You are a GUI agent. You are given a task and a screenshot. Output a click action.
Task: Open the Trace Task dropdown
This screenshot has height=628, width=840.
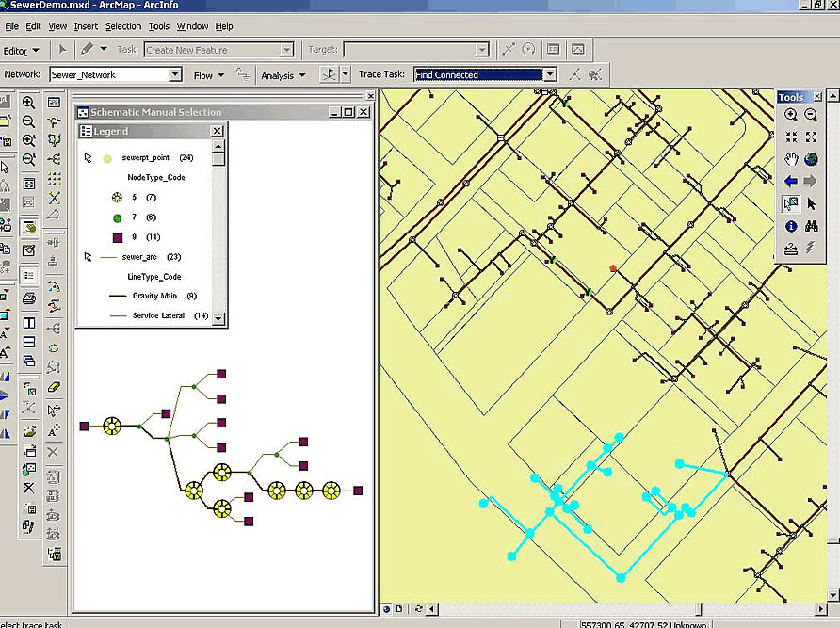(550, 74)
